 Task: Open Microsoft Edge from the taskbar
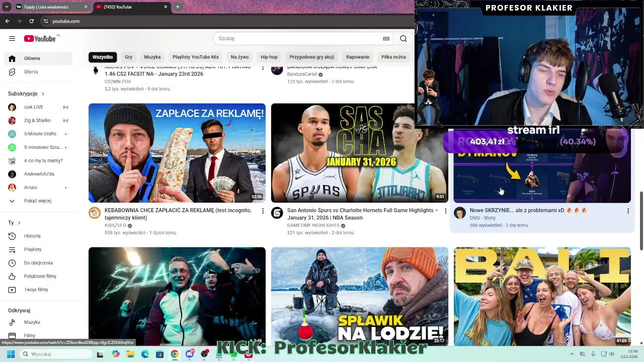coord(145,354)
